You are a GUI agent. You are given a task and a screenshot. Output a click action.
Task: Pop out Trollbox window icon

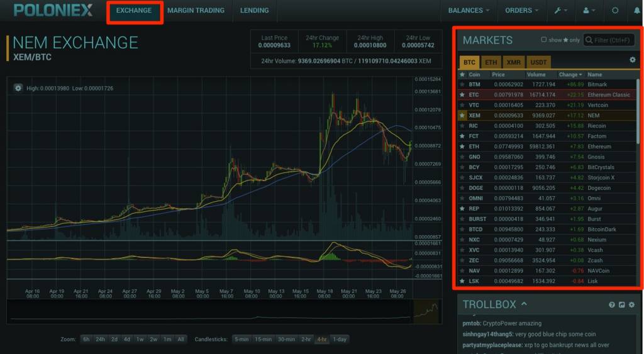[622, 305]
